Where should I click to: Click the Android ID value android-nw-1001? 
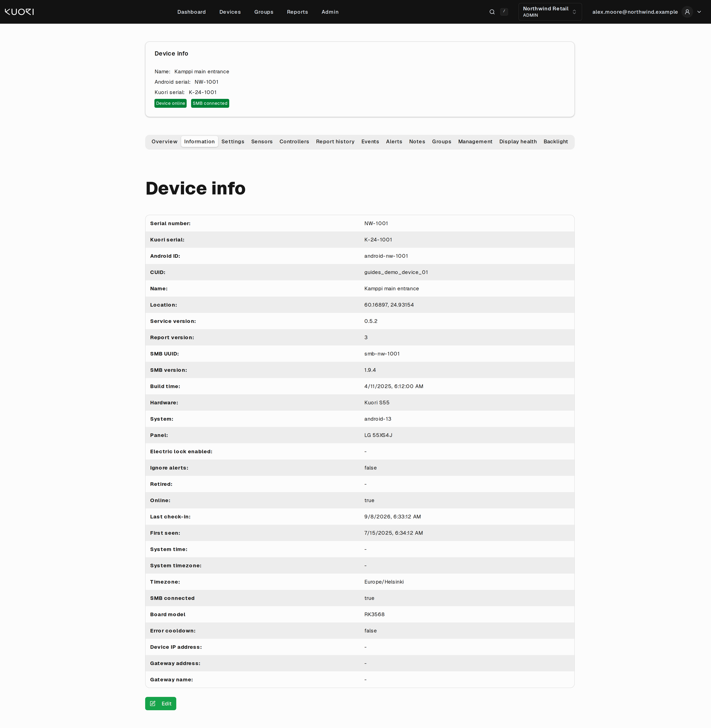(x=386, y=256)
